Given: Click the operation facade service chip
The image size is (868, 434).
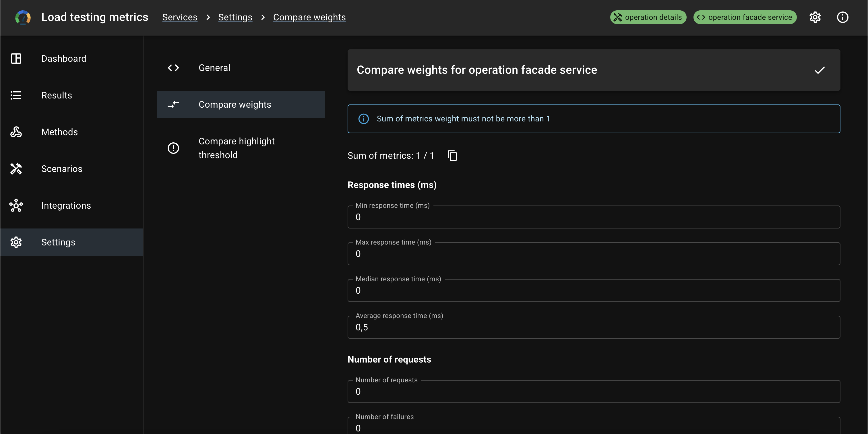Looking at the screenshot, I should coord(745,17).
